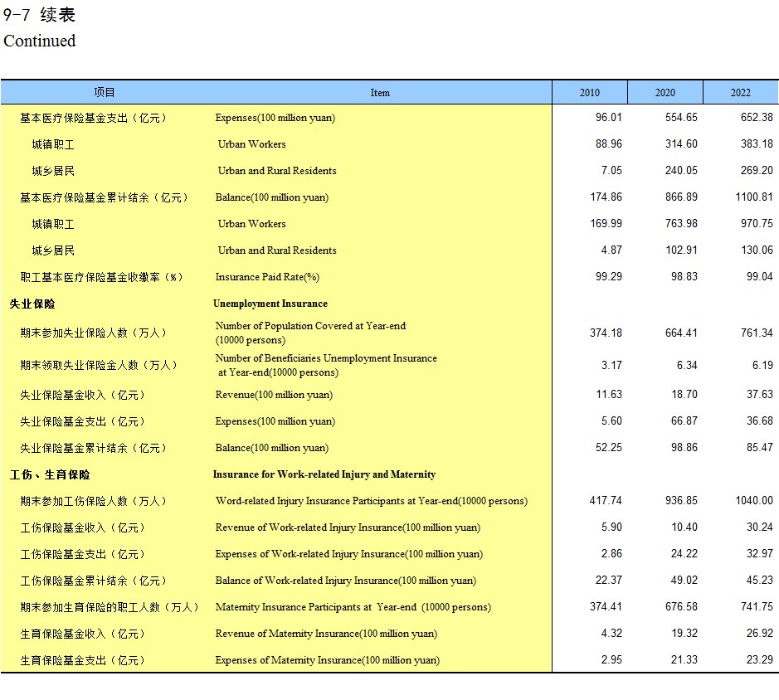Screen dimensions: 779x700
Task: Click Revenue of Maternity Insurance label
Action: click(326, 634)
